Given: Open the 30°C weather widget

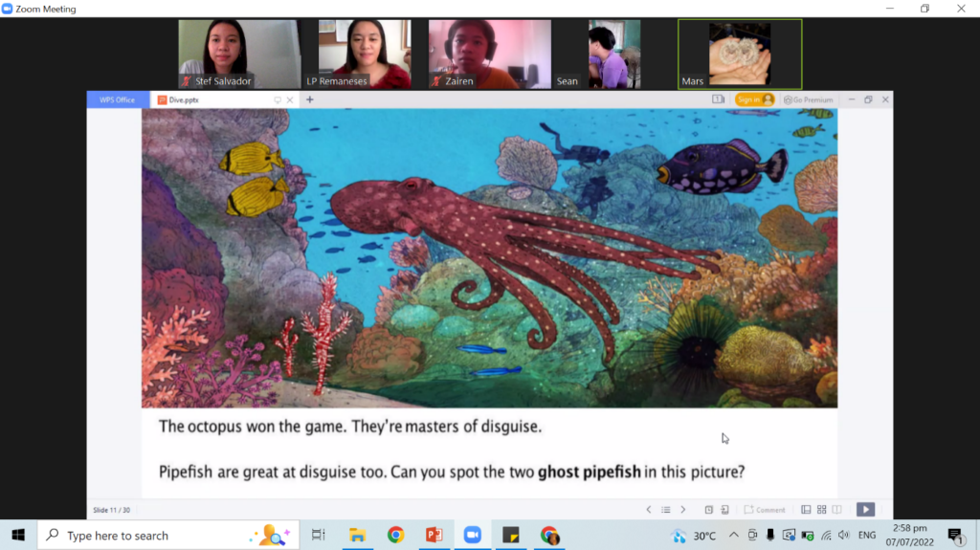Looking at the screenshot, I should (x=695, y=536).
